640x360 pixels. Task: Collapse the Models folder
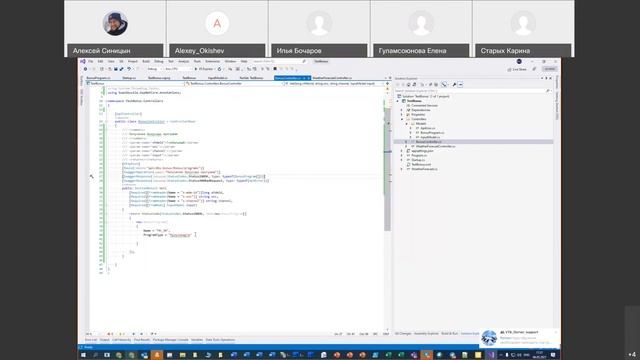[x=406, y=123]
